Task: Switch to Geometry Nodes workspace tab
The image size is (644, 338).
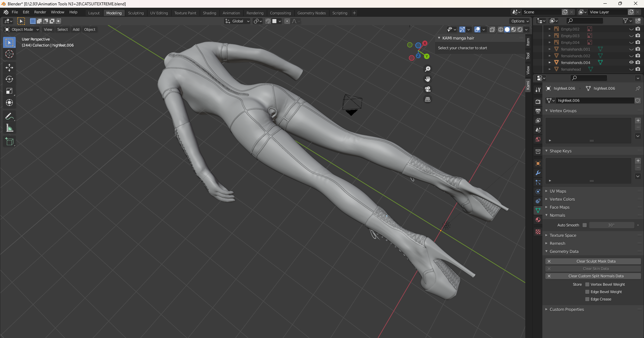Action: [x=312, y=13]
